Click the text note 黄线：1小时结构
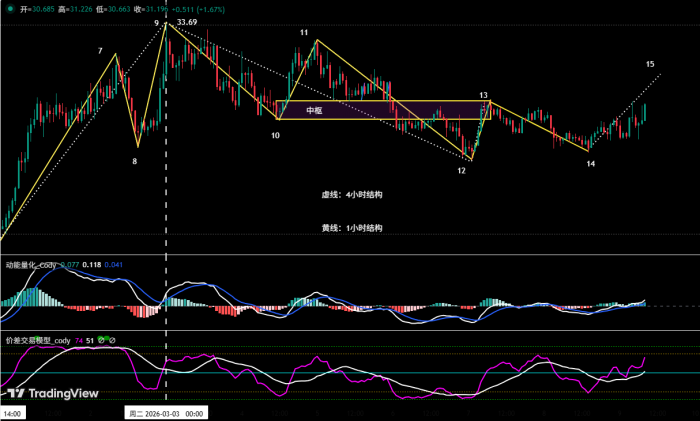The width and height of the screenshot is (700, 421). pyautogui.click(x=351, y=228)
